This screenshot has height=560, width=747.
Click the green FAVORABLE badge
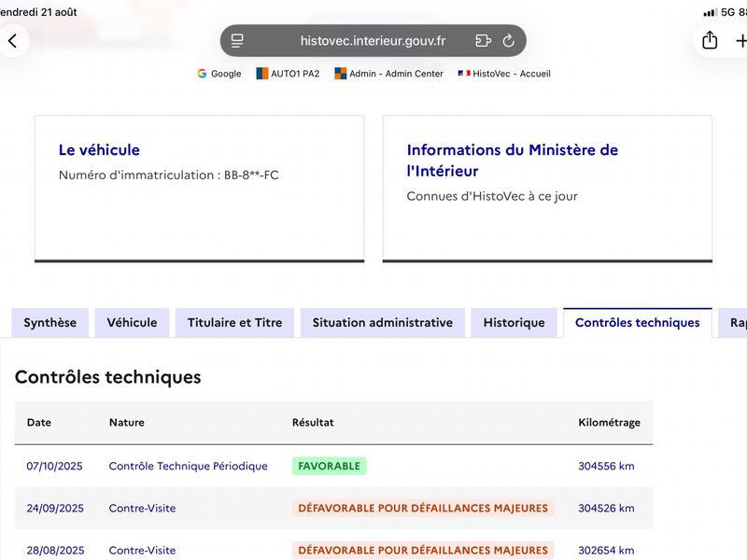[x=330, y=466]
